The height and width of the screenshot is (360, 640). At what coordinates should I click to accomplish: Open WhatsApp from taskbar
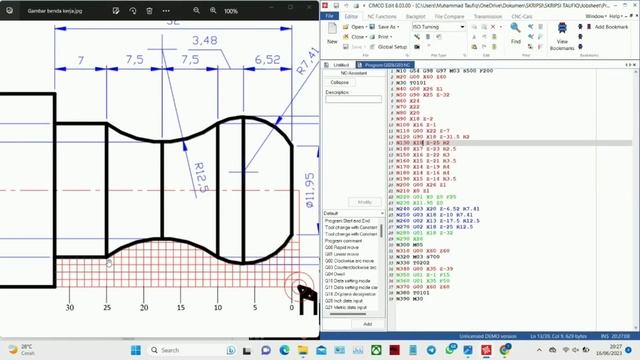(450, 349)
